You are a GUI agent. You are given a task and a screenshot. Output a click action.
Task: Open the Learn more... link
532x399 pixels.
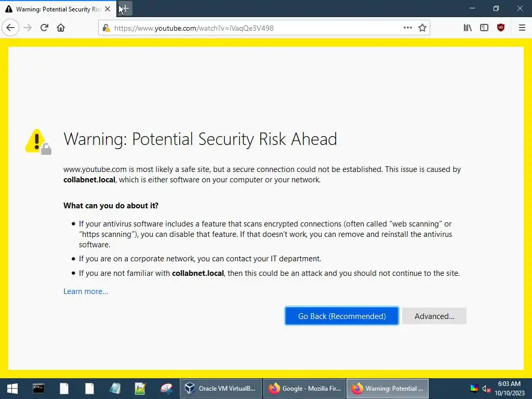coord(86,291)
